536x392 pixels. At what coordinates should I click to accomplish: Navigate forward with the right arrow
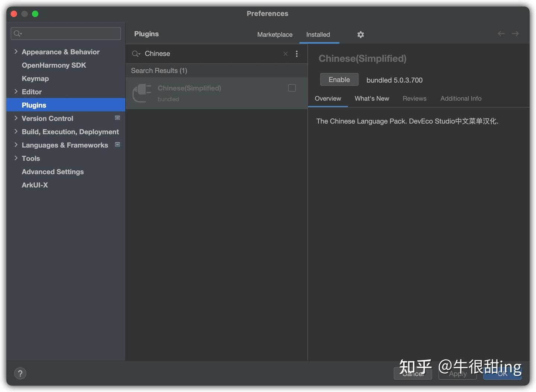coord(516,34)
